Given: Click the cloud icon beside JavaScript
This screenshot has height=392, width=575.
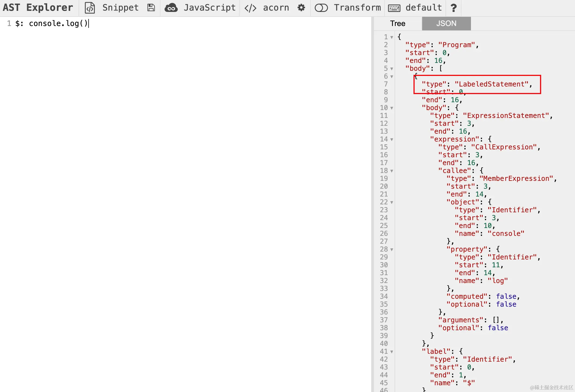Looking at the screenshot, I should (x=171, y=8).
